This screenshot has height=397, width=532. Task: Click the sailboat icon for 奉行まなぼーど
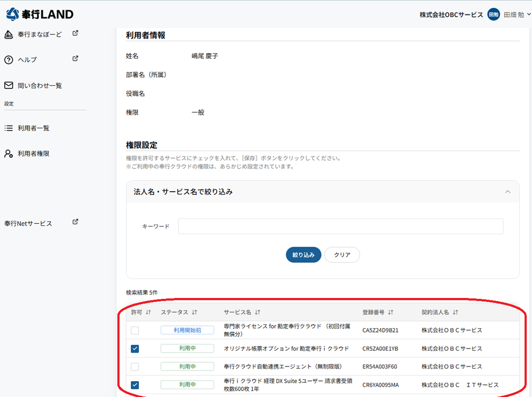point(8,35)
